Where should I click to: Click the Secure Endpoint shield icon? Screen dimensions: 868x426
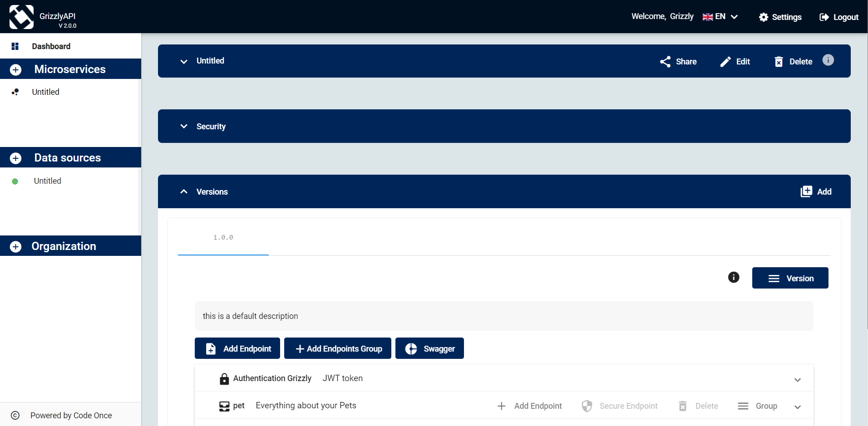click(x=587, y=406)
